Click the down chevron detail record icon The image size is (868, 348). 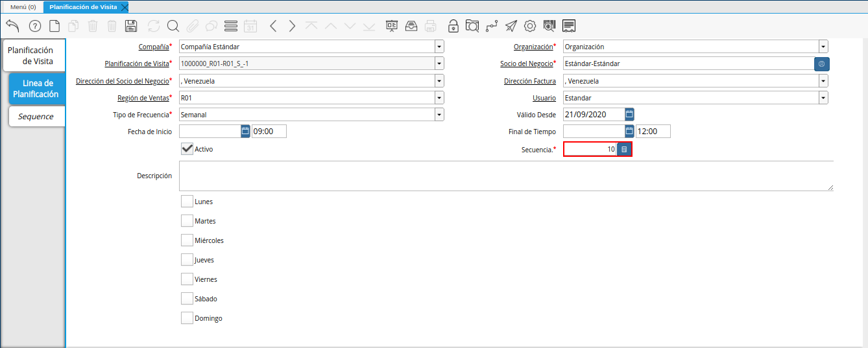click(350, 26)
